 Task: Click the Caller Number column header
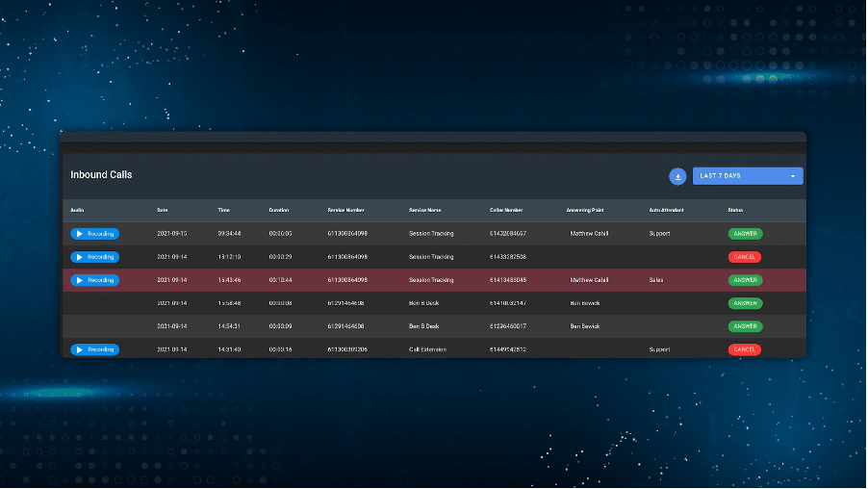[506, 210]
